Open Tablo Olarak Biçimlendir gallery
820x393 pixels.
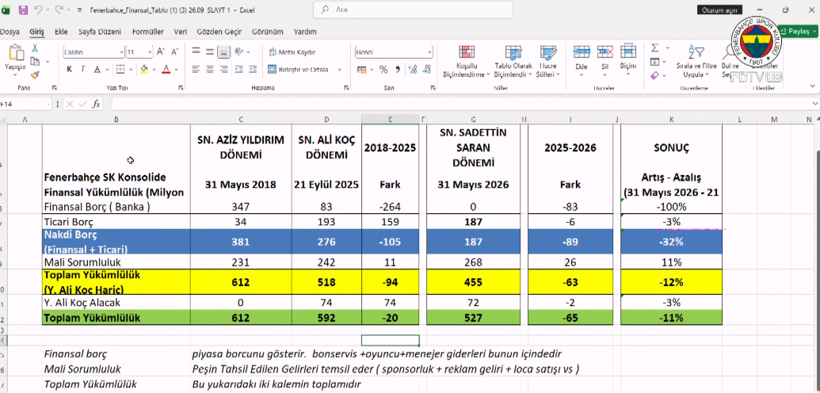coord(513,61)
